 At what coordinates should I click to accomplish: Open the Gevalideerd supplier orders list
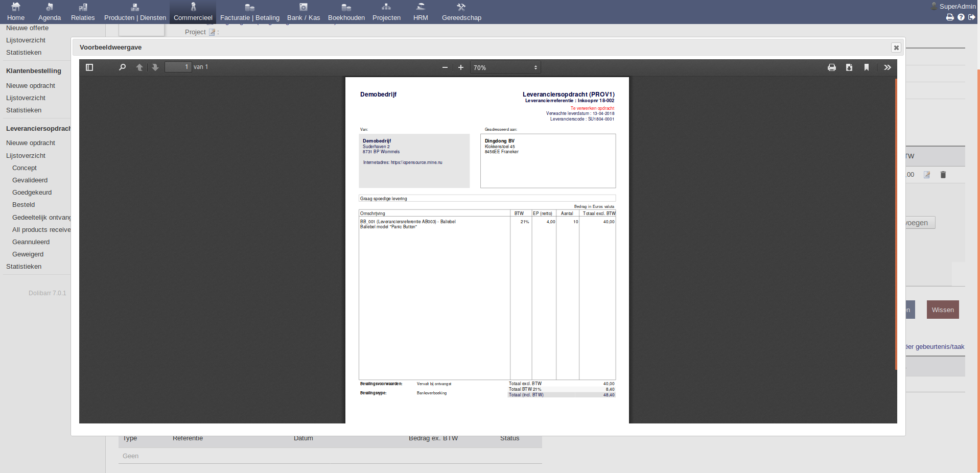pos(30,180)
